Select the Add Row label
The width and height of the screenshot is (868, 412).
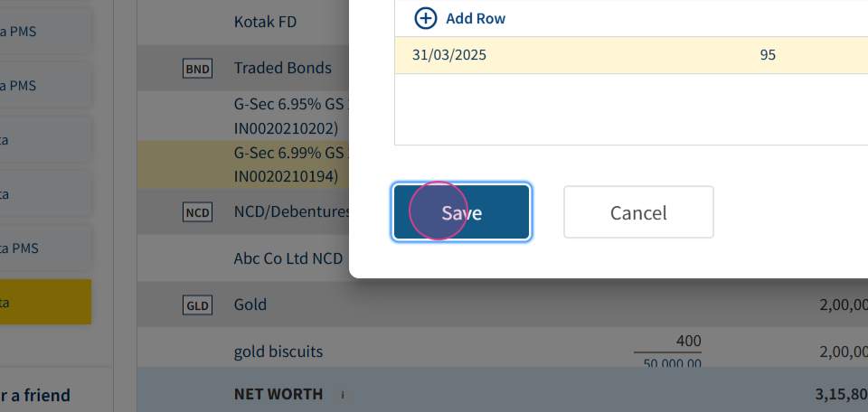point(476,19)
